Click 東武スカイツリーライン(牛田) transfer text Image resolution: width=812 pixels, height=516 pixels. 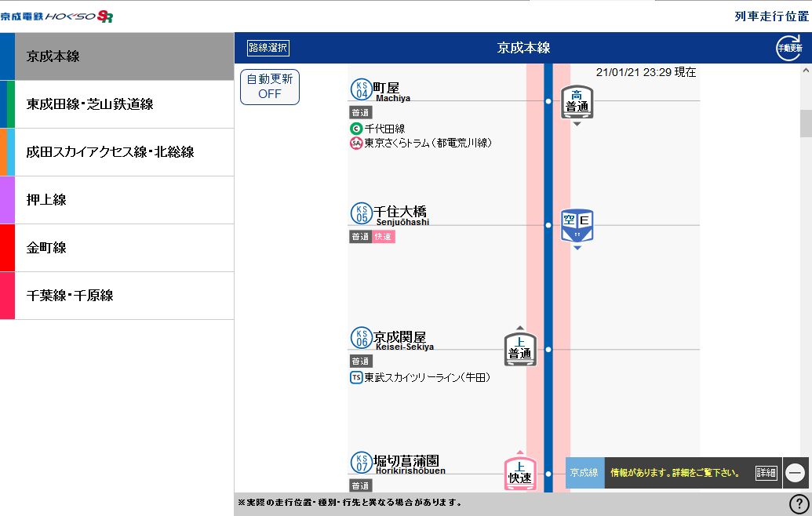428,377
